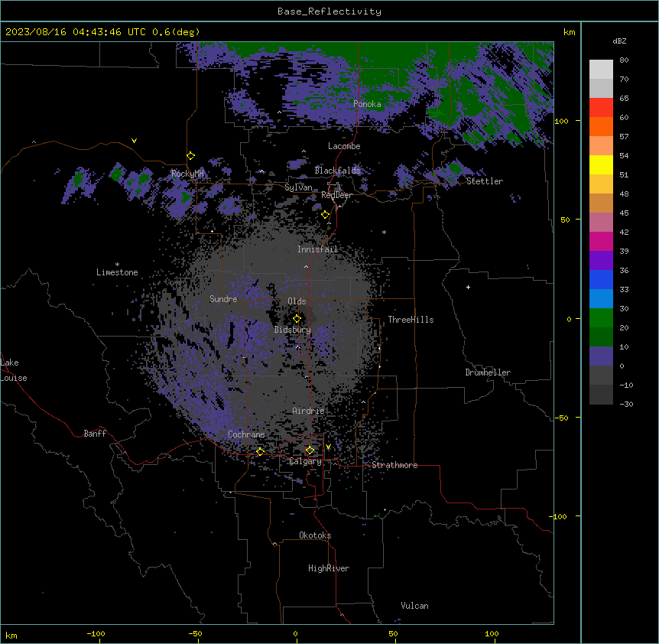This screenshot has height=644, width=659.
Task: Select the 42 dBZ magenta color swatch
Action: coord(601,241)
